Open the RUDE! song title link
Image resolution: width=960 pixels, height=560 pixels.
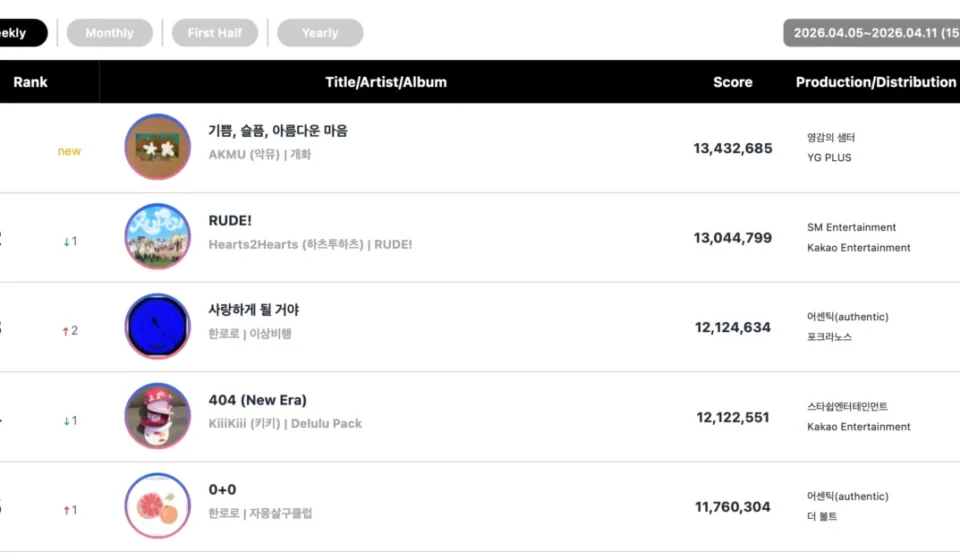coord(228,221)
